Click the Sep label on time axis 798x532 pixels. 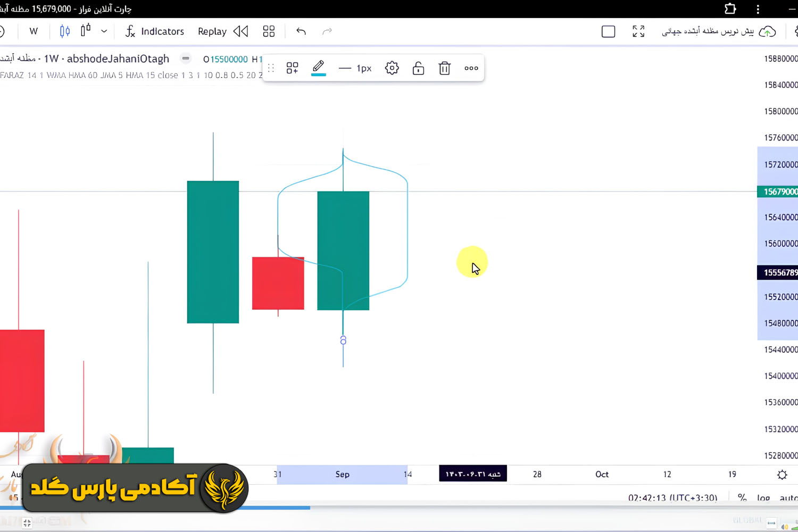click(343, 474)
